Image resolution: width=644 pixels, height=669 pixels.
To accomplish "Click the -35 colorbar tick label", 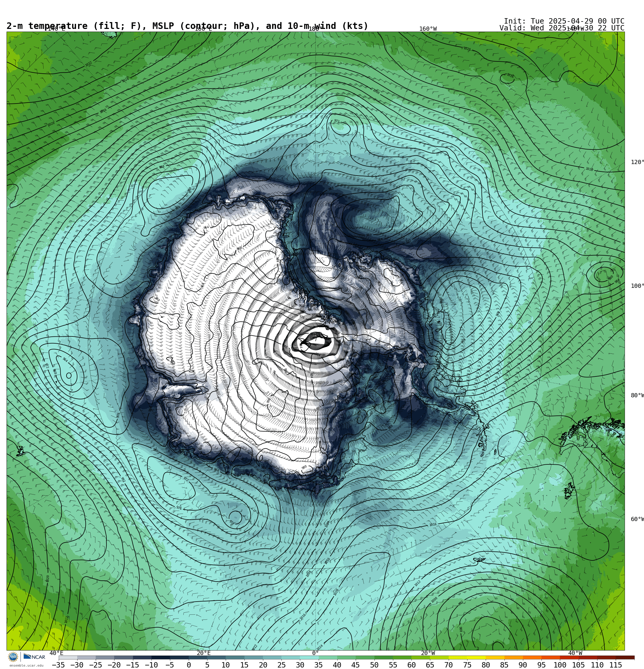I will (58, 665).
